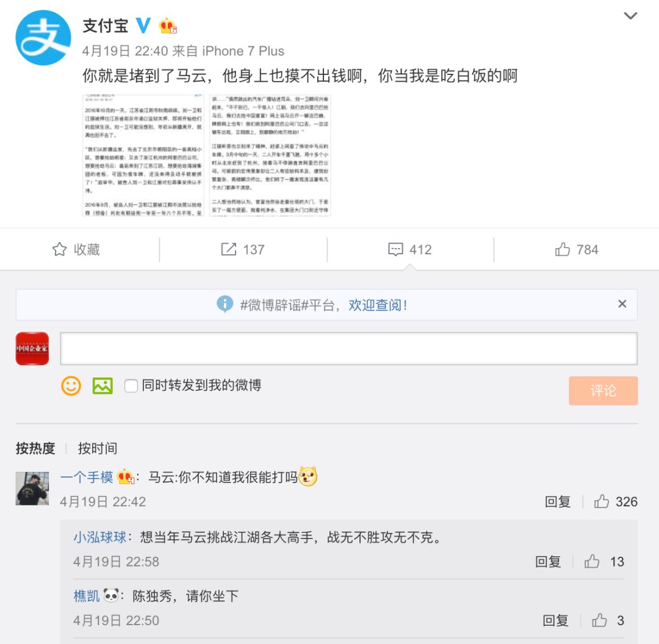Open the second attached article image
Image resolution: width=659 pixels, height=644 pixels.
[270, 155]
